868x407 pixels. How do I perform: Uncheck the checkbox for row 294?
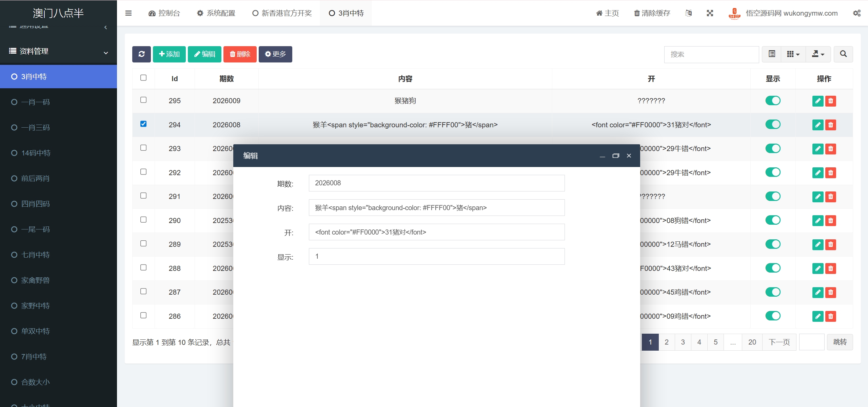click(143, 124)
